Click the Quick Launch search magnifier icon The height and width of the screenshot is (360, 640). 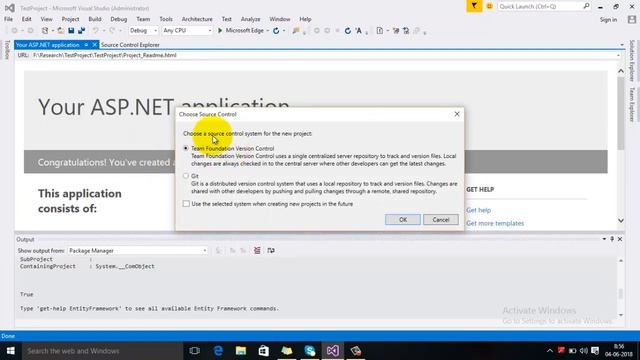[586, 6]
